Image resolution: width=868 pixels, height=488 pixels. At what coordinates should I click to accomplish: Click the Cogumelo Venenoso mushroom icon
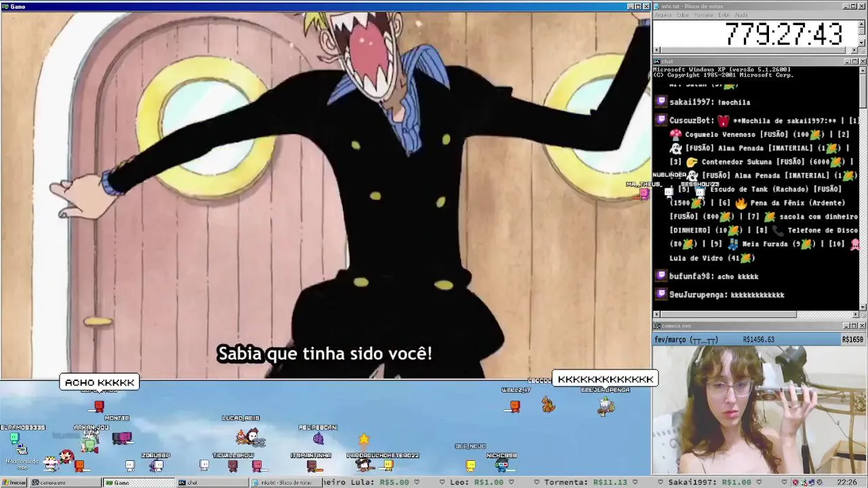675,134
